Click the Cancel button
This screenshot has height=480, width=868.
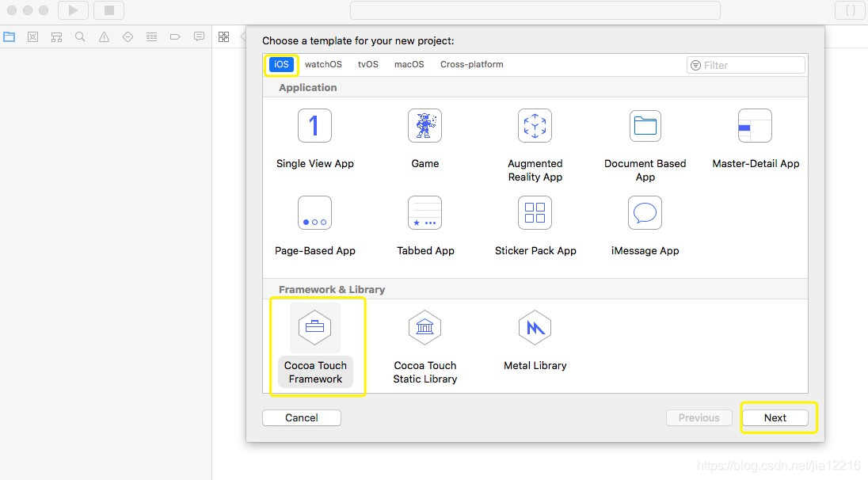pos(302,418)
